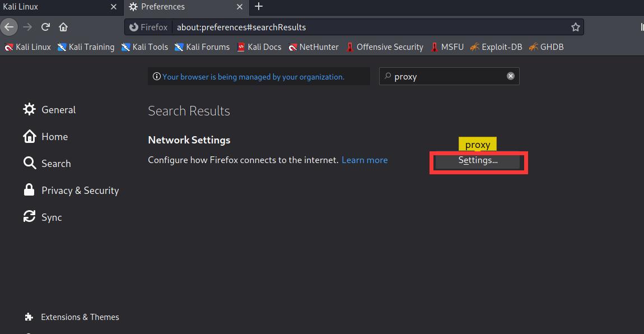644x334 pixels.
Task: Click the preferences search field
Action: click(x=448, y=77)
